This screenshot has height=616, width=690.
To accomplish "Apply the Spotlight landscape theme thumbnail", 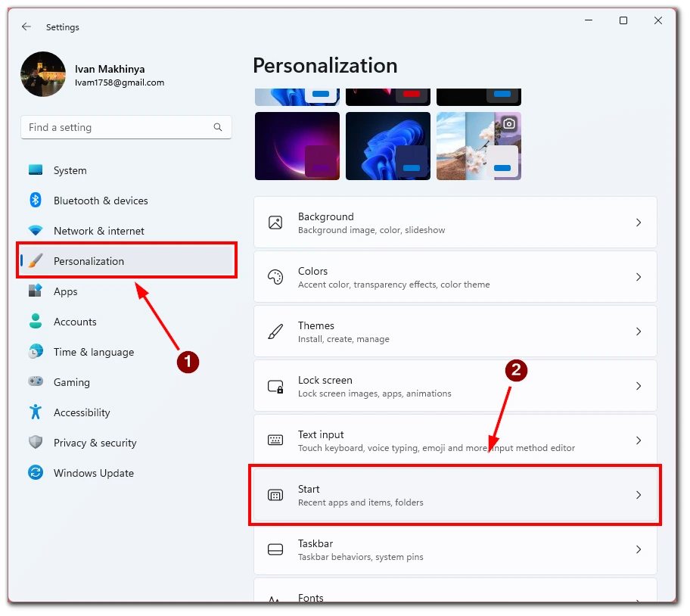I will (478, 146).
